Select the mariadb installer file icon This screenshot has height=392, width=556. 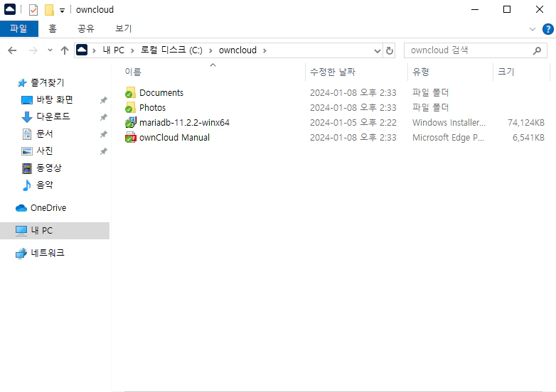pos(131,123)
